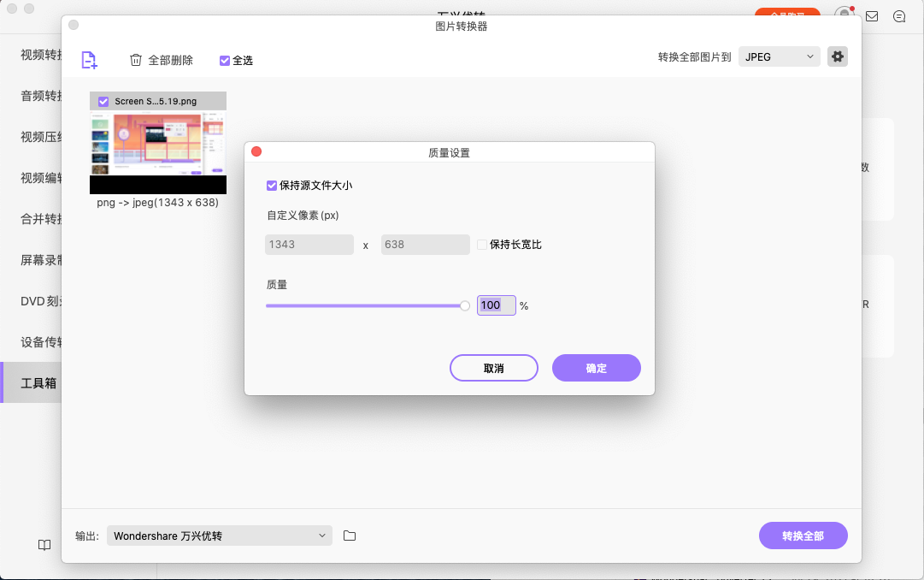This screenshot has width=924, height=580.
Task: Add a new image file to convert
Action: coord(89,60)
